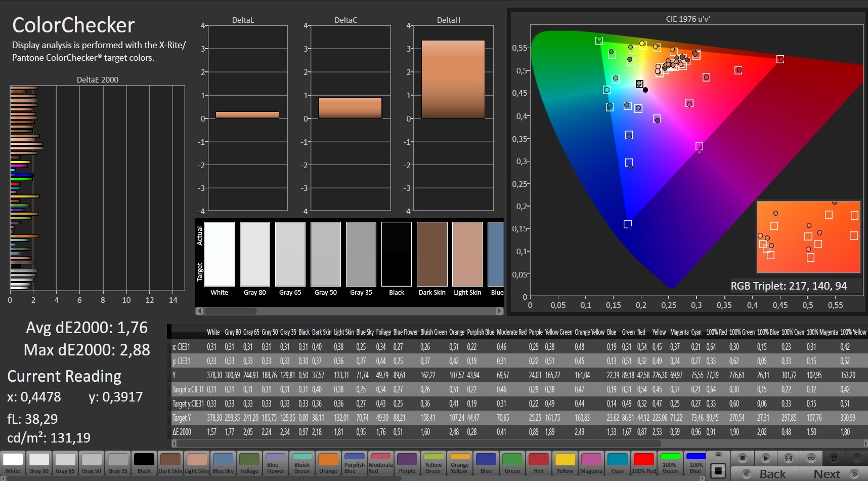Screen dimensions: 868x481
Task: Click the infinity continuous-read icon
Action: 811,458
